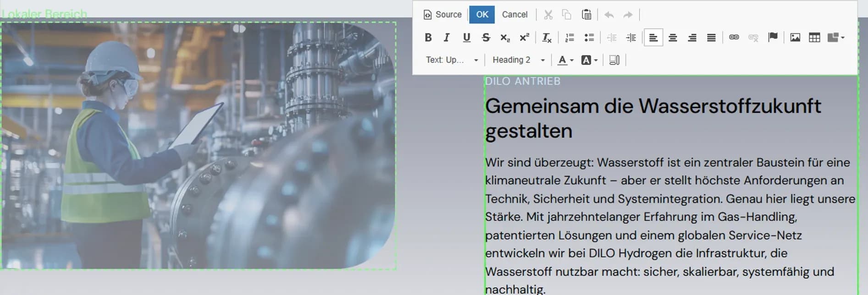This screenshot has width=868, height=295.
Task: Click the Paste clipboard icon
Action: click(x=586, y=15)
